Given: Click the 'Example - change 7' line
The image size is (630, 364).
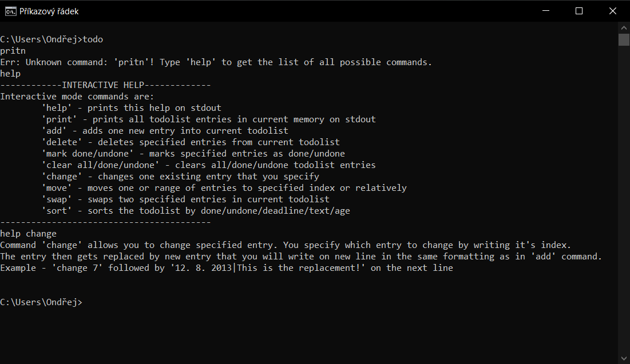Looking at the screenshot, I should 226,267.
